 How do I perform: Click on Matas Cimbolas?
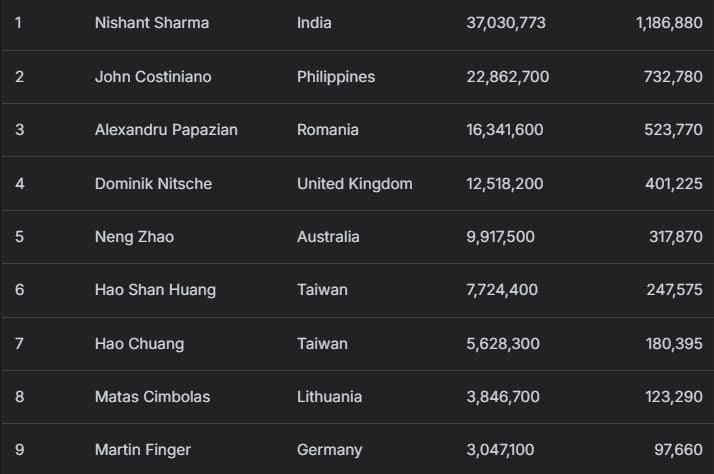(x=152, y=397)
